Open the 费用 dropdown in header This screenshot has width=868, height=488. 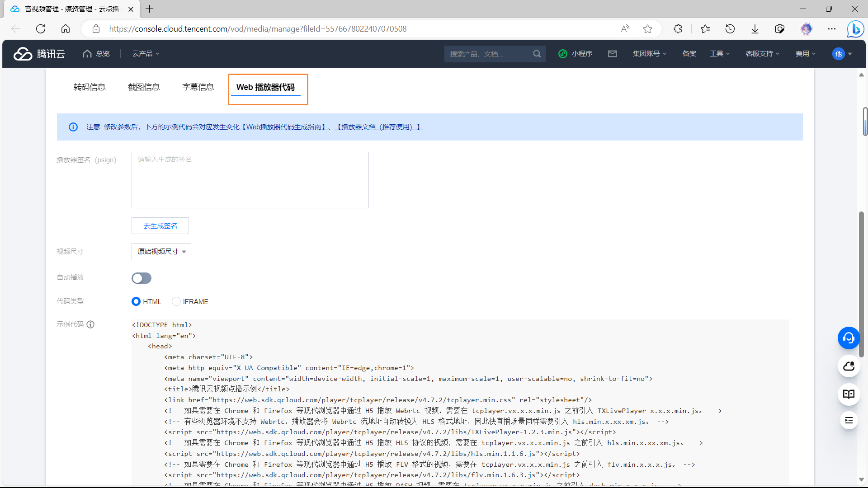(x=805, y=54)
